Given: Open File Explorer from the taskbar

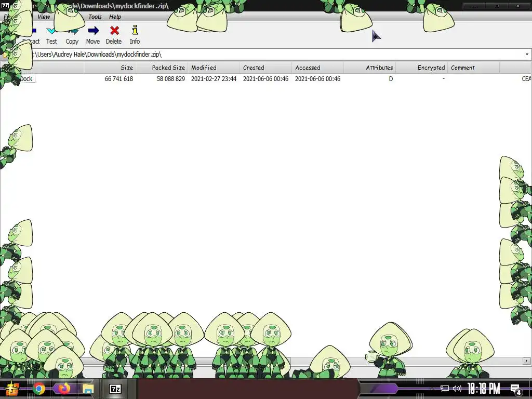Looking at the screenshot, I should (88, 389).
